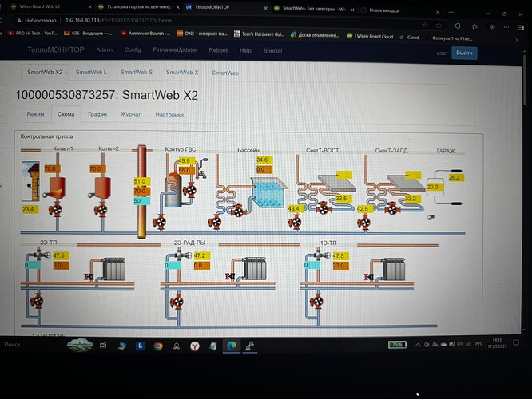The height and width of the screenshot is (399, 532).
Task: Click the battery 75% indicator
Action: (x=397, y=345)
